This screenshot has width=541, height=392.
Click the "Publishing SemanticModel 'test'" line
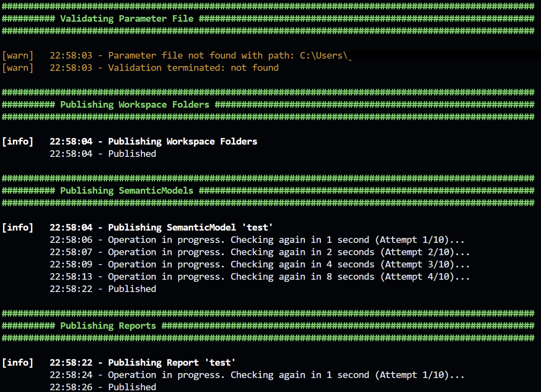pyautogui.click(x=190, y=228)
